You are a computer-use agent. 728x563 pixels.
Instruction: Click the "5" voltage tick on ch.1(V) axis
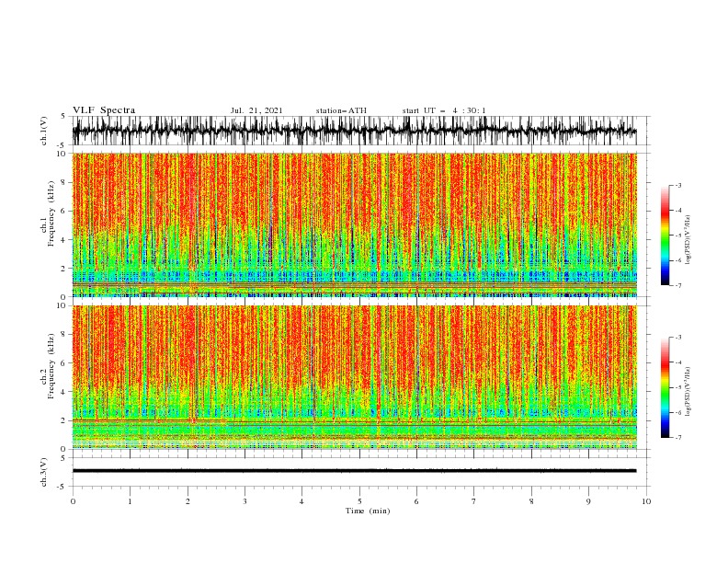(x=63, y=117)
